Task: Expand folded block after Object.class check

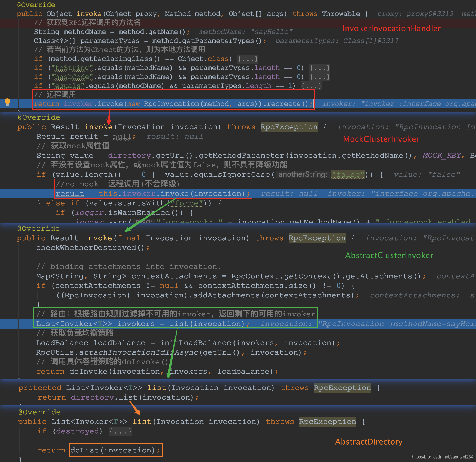Action: coord(248,59)
